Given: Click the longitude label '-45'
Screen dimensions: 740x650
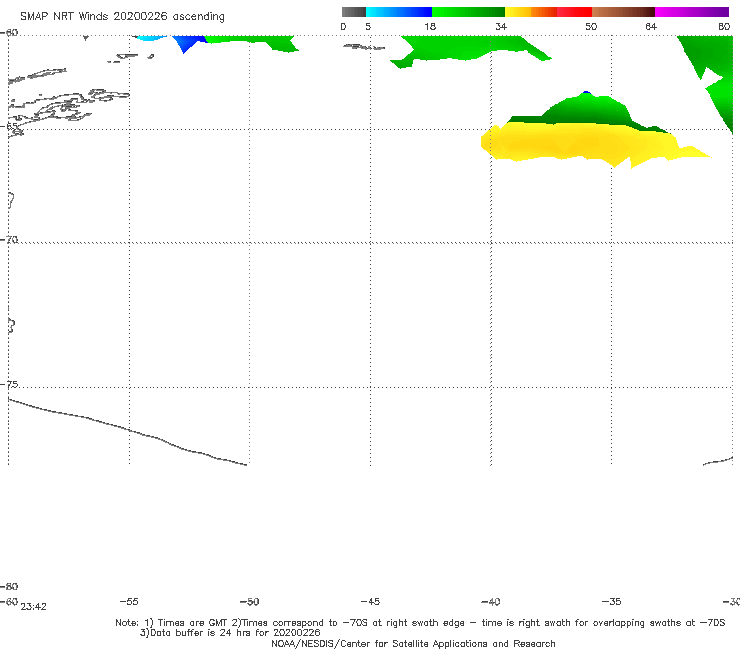Looking at the screenshot, I should point(370,601).
